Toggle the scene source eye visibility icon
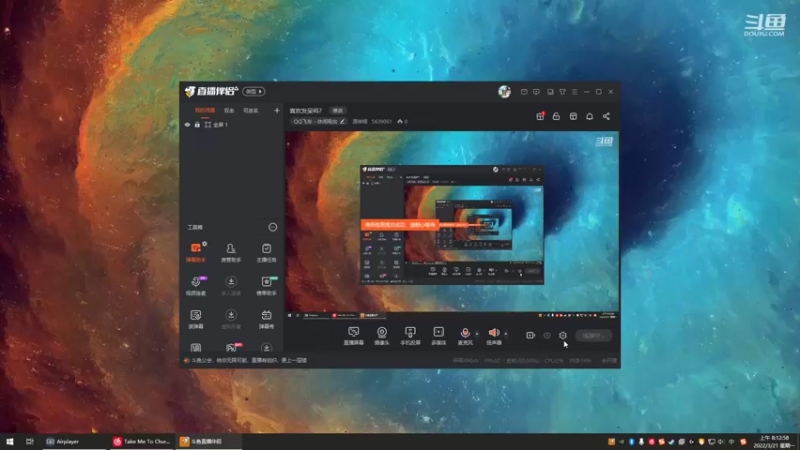The image size is (800, 450). point(187,124)
